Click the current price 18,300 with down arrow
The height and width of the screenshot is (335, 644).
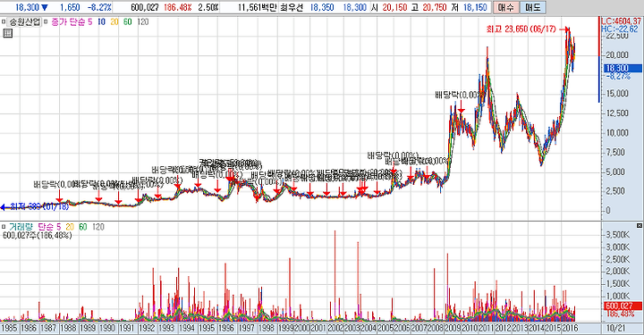point(31,7)
